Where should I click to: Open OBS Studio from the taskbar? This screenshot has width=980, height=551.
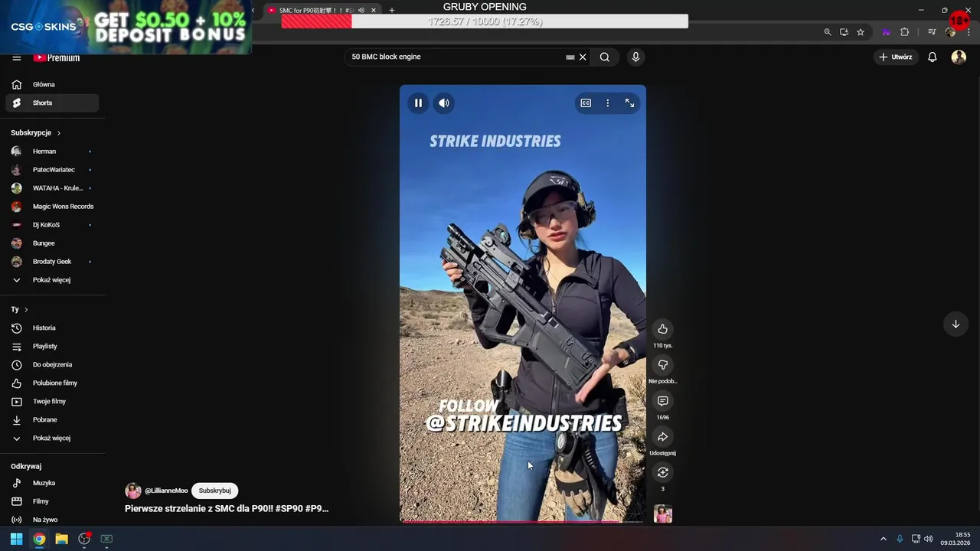(x=84, y=539)
